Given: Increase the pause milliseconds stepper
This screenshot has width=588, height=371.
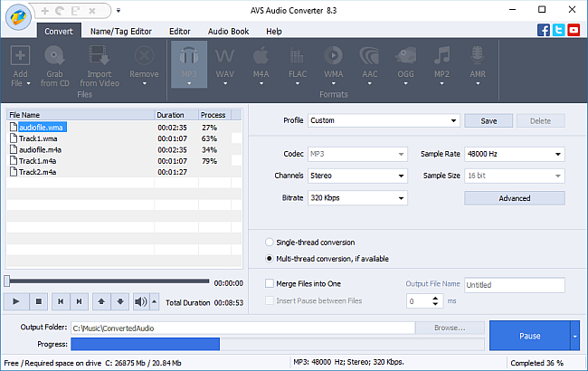Looking at the screenshot, I should pyautogui.click(x=435, y=299).
